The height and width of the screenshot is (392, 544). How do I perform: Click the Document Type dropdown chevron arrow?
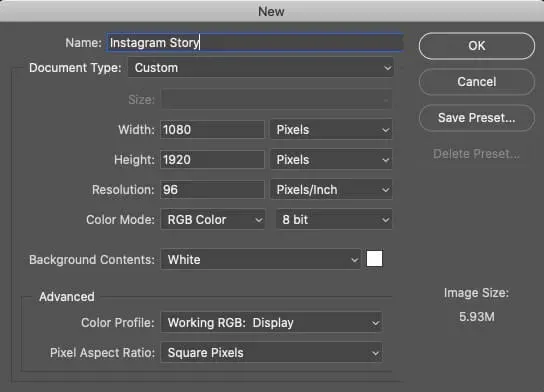(387, 68)
